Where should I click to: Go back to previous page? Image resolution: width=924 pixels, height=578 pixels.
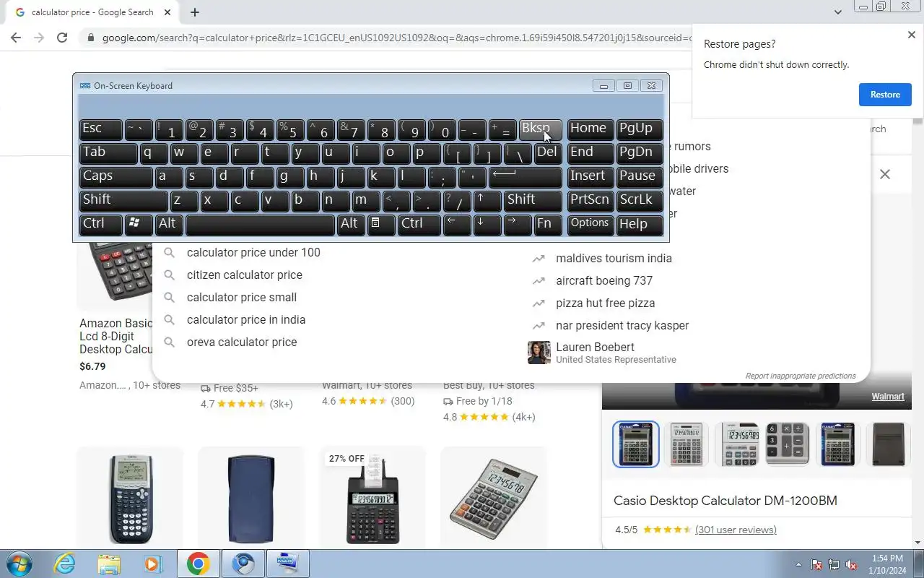click(x=16, y=38)
